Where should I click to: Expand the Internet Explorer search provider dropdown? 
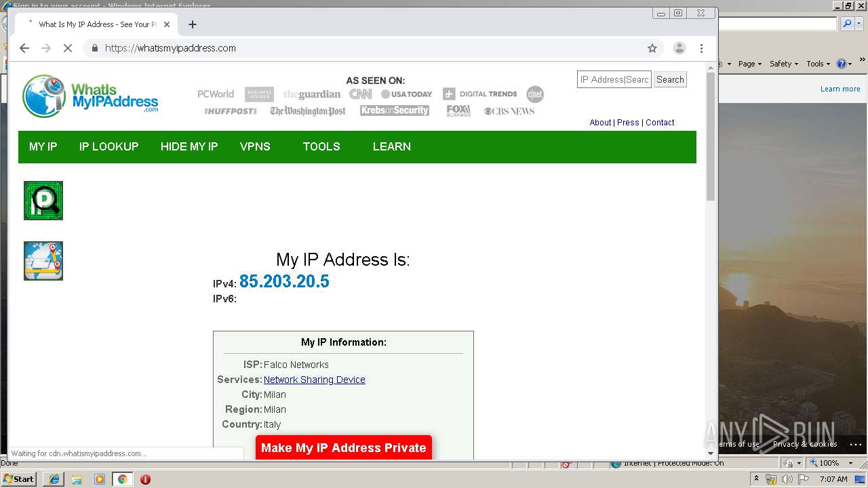click(x=859, y=24)
